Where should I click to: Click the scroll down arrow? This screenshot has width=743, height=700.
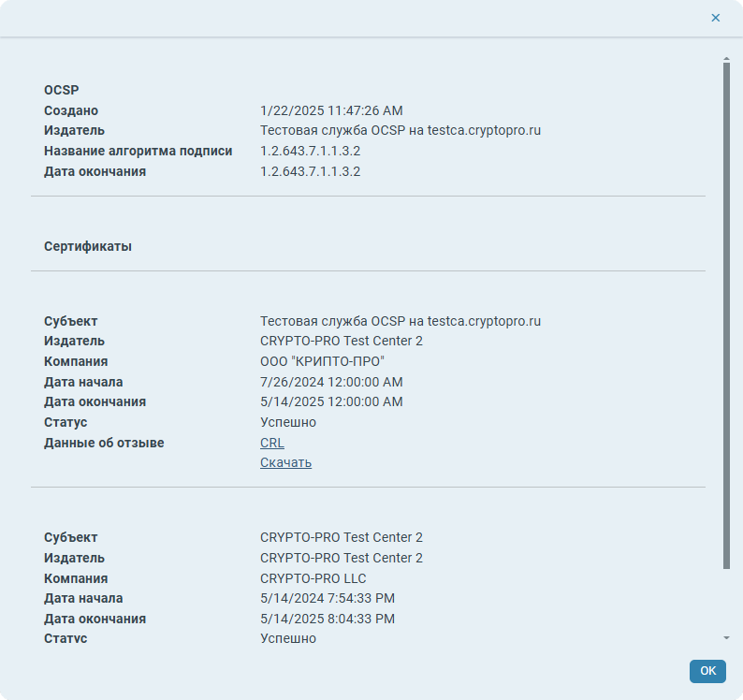pyautogui.click(x=726, y=637)
